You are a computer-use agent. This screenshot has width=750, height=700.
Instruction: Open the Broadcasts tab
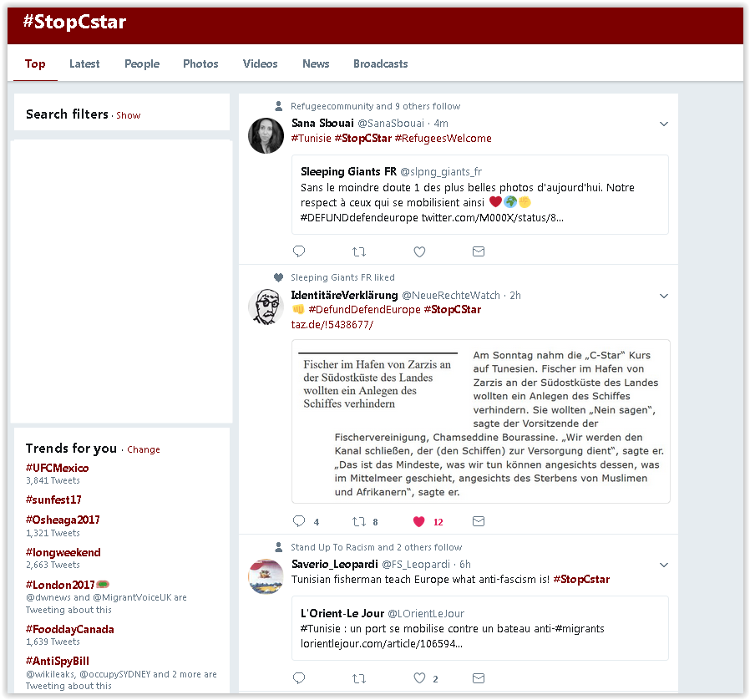[x=381, y=63]
